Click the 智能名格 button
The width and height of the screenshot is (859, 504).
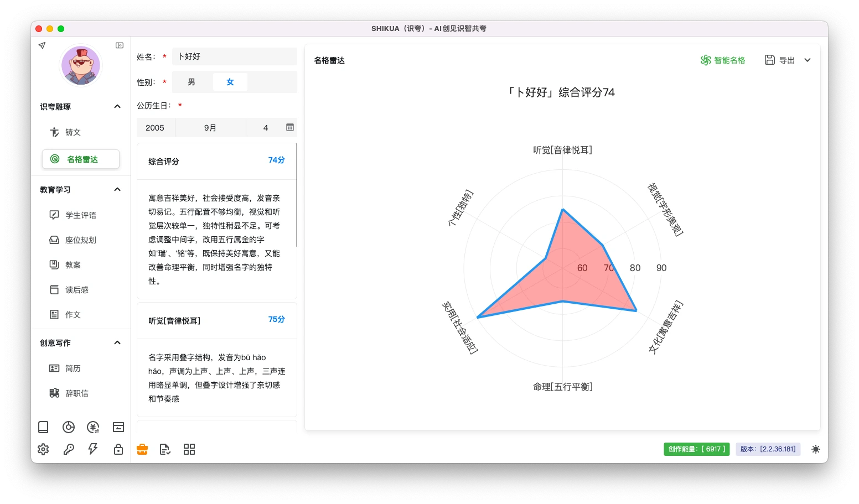point(723,60)
